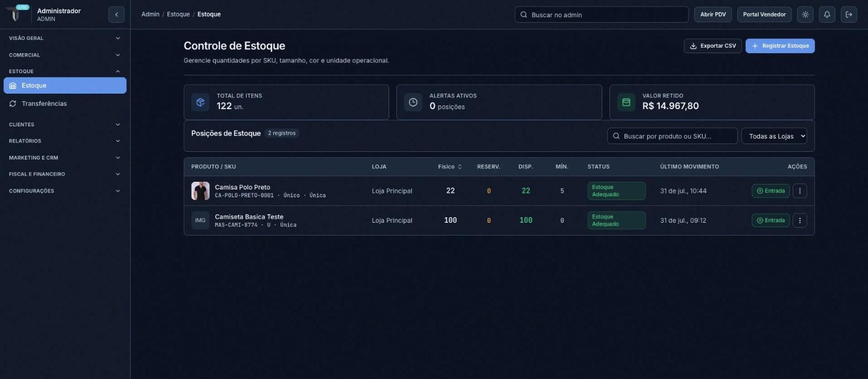Viewport: 868px width, 379px height.
Task: Collapse the Estoque sidebar section
Action: (x=64, y=71)
